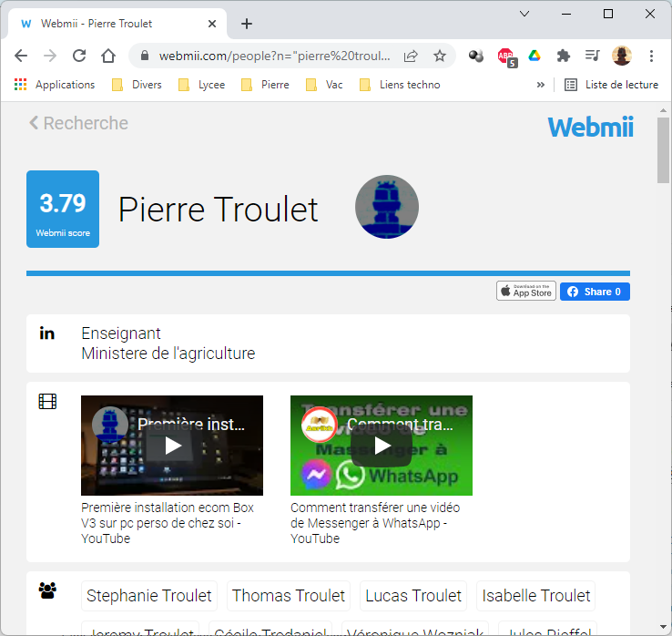672x636 pixels.
Task: Click the LinkedIn in icon
Action: point(47,333)
